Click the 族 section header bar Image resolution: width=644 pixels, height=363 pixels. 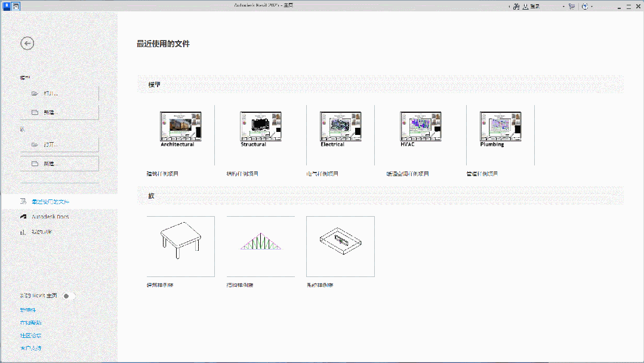(380, 196)
